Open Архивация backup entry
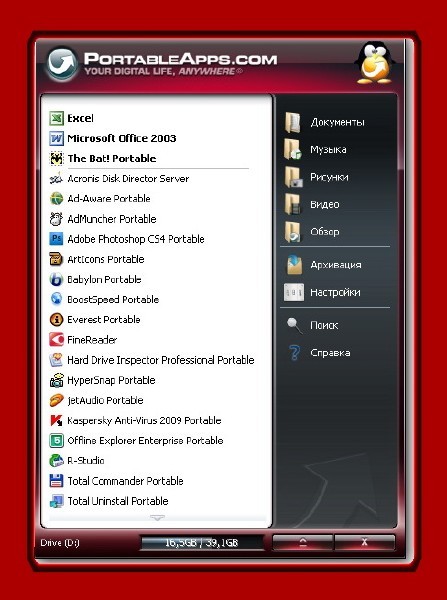Viewport: 447px width, 600px height. click(323, 265)
